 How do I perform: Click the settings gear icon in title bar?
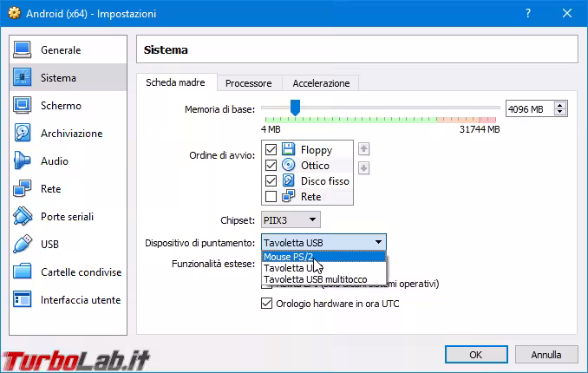point(14,14)
